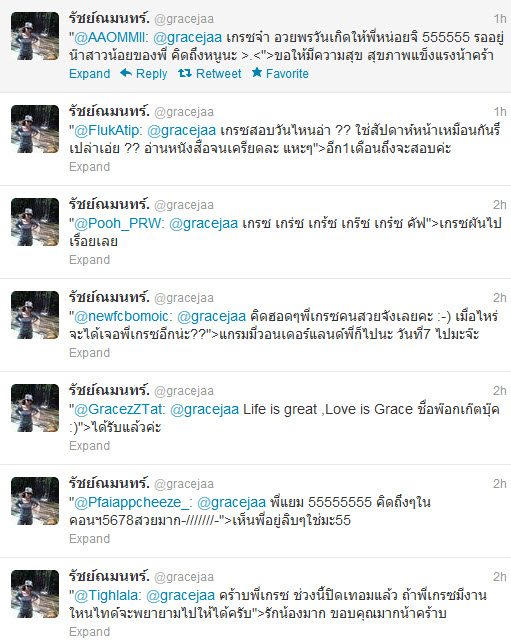Expand the tweet mentioning @Pfaiappcheeze_
511x642 pixels.
[90, 538]
